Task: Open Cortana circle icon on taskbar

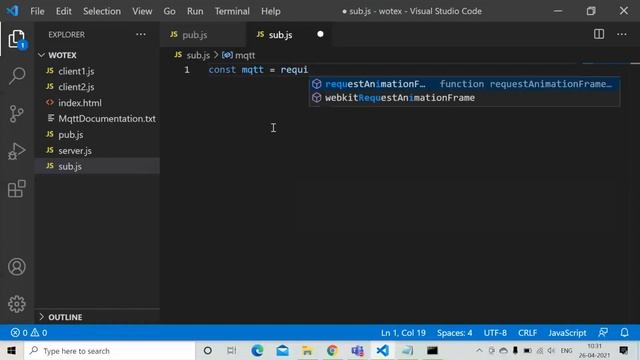Action: pos(207,351)
